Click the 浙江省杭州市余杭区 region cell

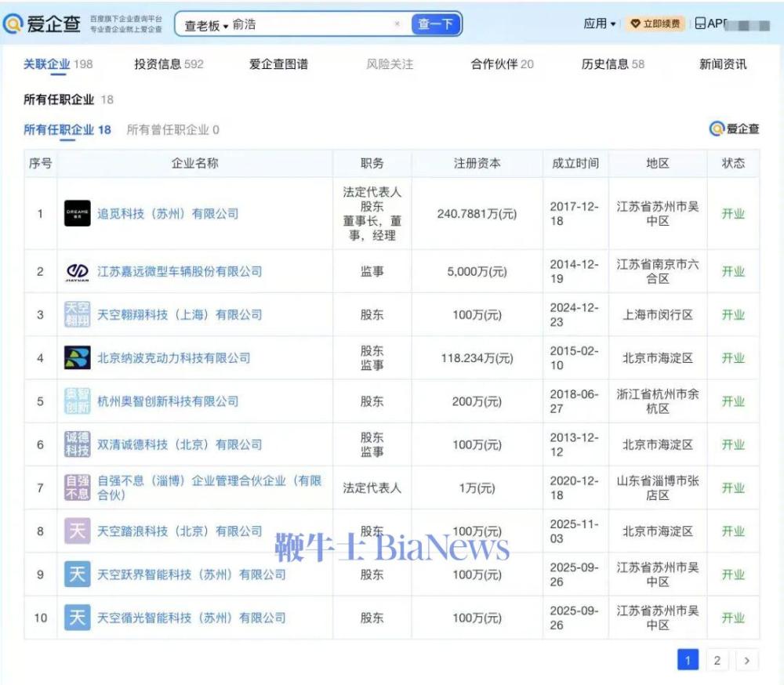coord(658,401)
